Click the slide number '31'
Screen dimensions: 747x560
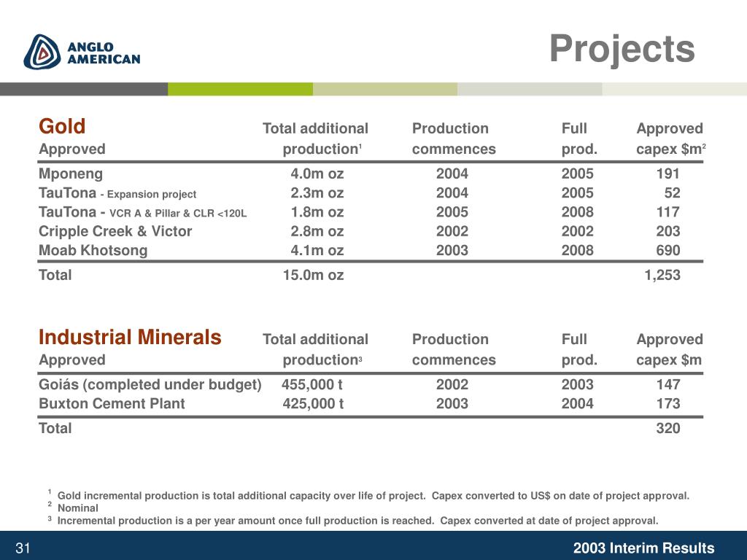23,548
